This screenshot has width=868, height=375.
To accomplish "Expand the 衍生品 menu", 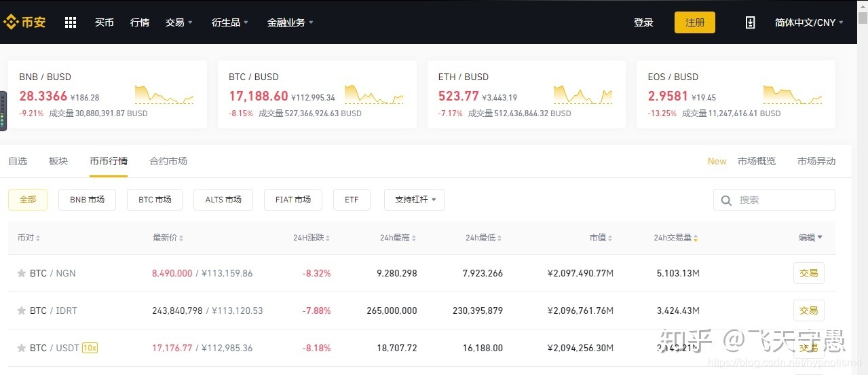I will click(x=230, y=22).
